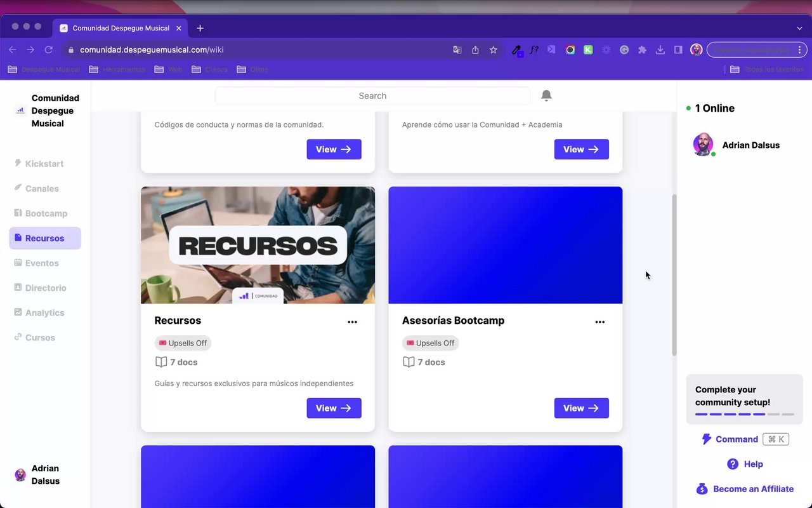Click the Recursos card title
Viewport: 812px width, 508px height.
[178, 321]
